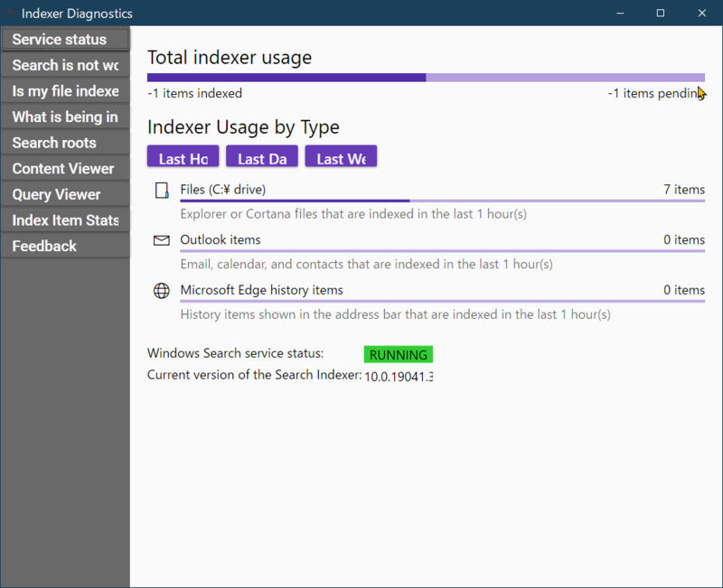Open the Feedback section
The image size is (723, 588).
(65, 246)
